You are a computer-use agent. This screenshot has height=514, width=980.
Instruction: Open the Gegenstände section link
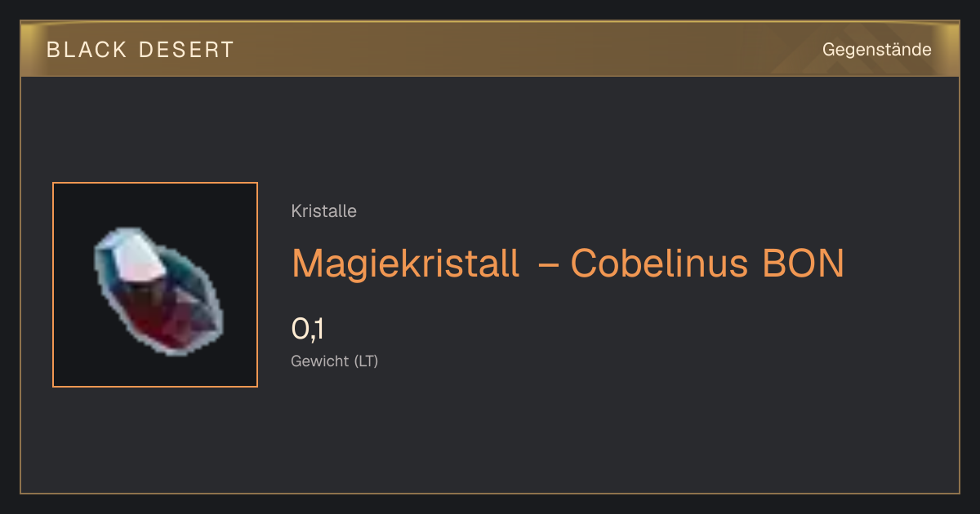click(x=876, y=50)
